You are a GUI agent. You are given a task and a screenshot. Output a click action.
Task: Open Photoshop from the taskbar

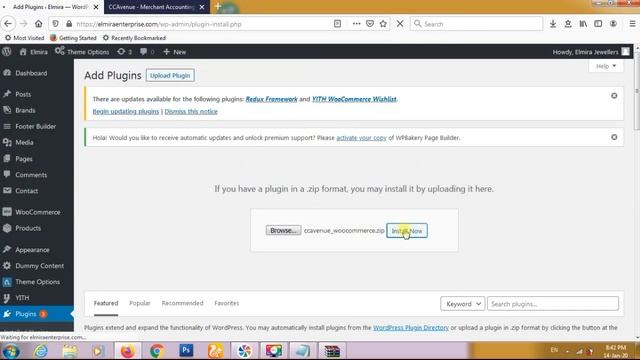(x=186, y=351)
